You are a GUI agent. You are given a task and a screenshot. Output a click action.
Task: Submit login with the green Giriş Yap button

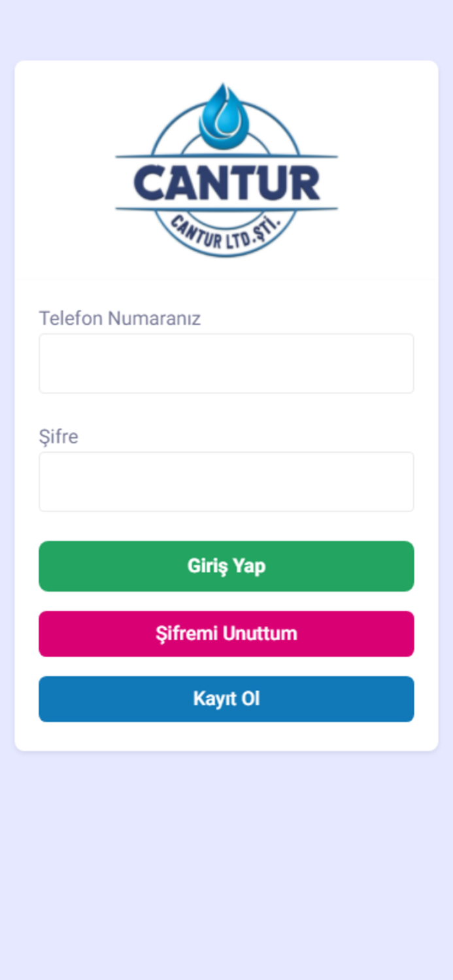point(226,566)
